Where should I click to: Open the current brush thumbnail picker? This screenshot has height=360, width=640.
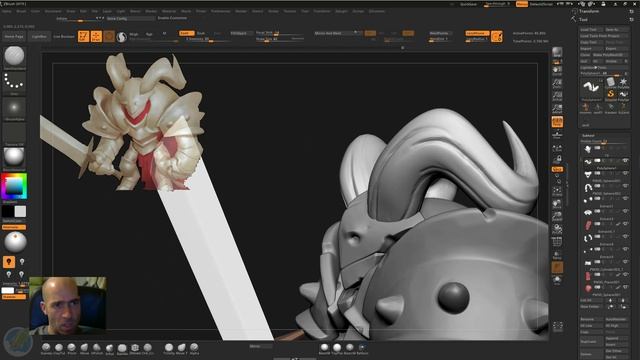(x=14, y=56)
